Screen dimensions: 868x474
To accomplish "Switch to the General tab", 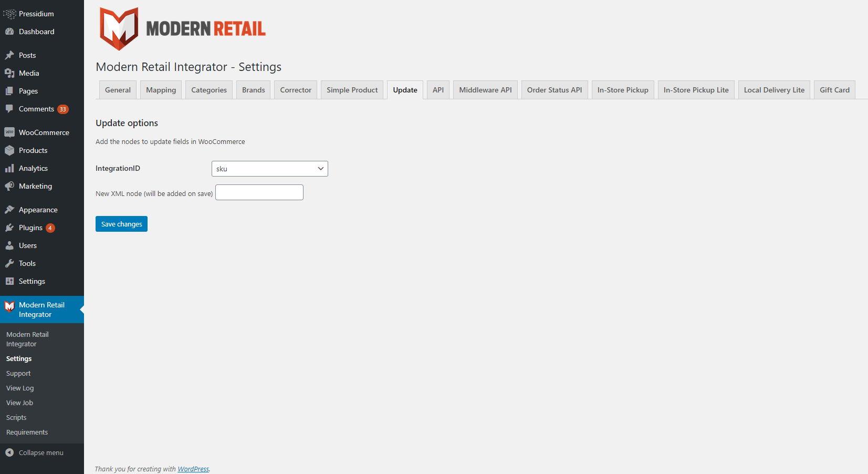I will 118,90.
